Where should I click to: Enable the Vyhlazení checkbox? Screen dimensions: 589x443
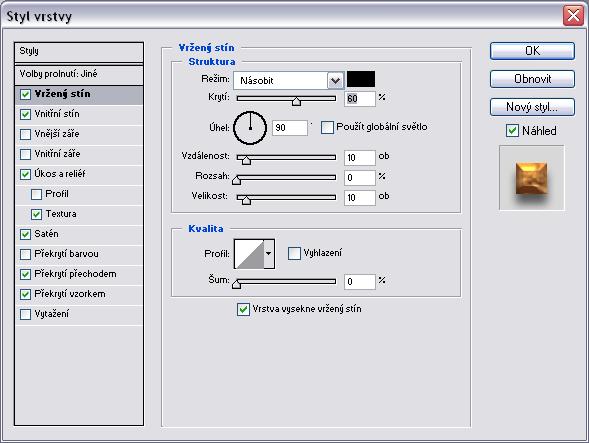tap(294, 253)
